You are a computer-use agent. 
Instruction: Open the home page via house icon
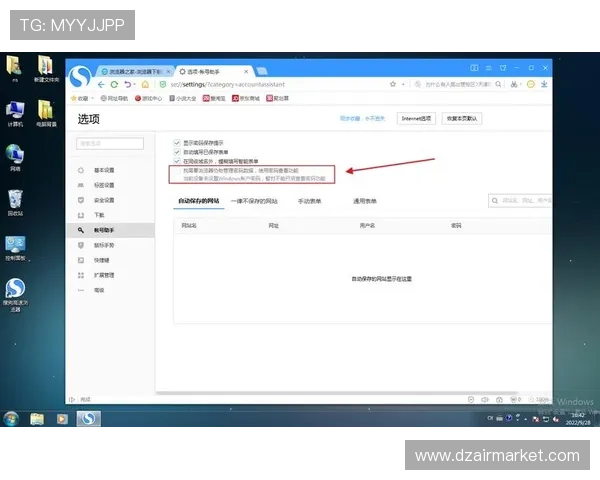click(145, 85)
